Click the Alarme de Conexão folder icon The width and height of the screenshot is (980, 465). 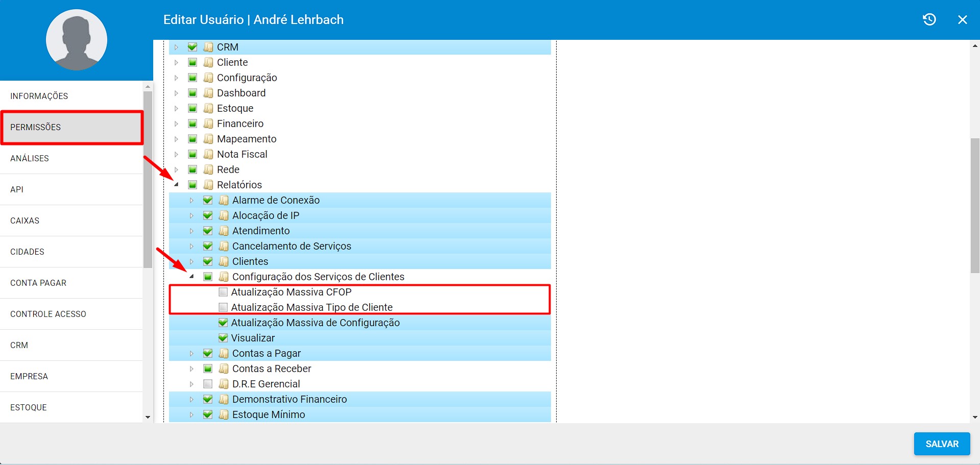click(224, 200)
